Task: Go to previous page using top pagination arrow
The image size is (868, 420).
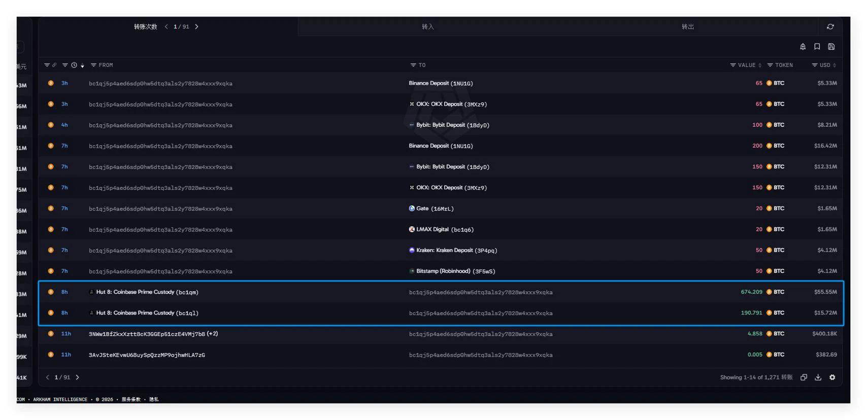Action: tap(166, 26)
